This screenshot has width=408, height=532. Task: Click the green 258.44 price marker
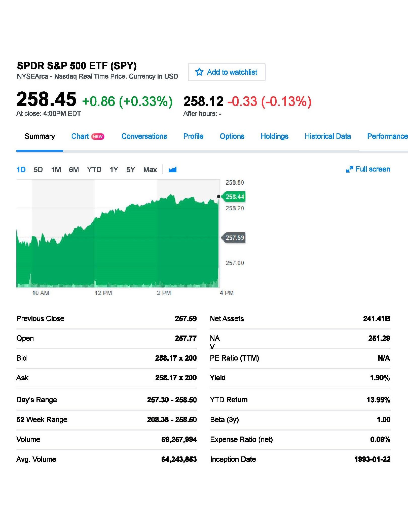pyautogui.click(x=233, y=196)
